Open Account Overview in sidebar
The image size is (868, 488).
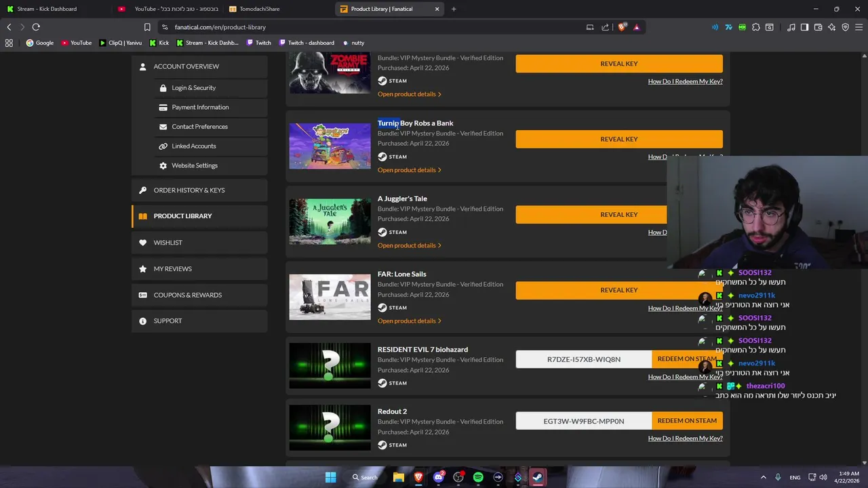point(199,66)
